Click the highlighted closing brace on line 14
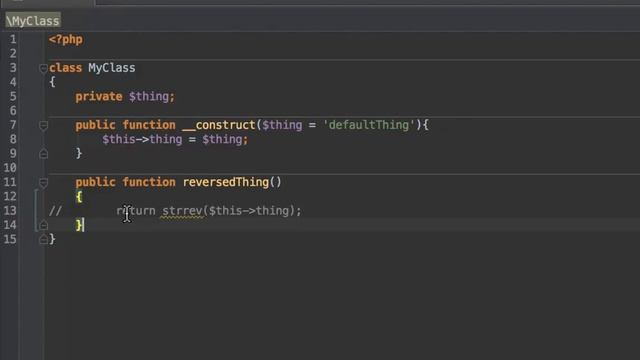 (78, 225)
